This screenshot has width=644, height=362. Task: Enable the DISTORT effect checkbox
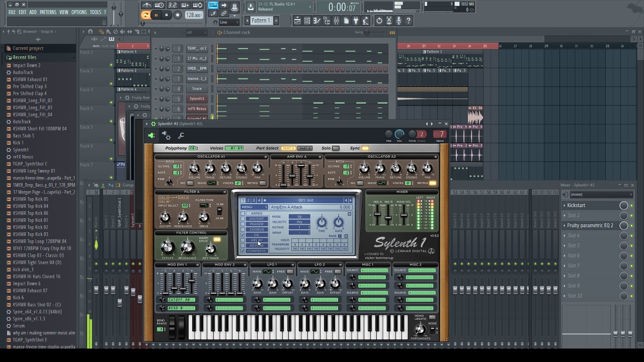(x=243, y=219)
